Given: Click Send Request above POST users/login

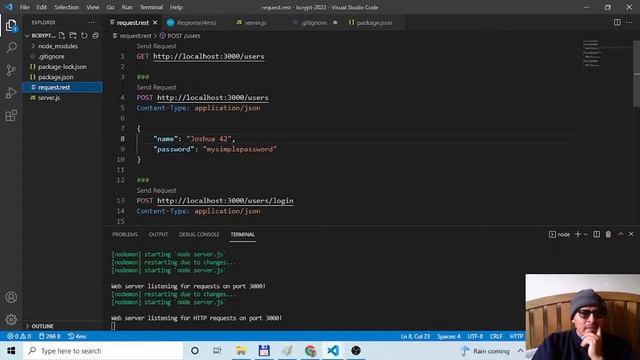Looking at the screenshot, I should tap(156, 191).
